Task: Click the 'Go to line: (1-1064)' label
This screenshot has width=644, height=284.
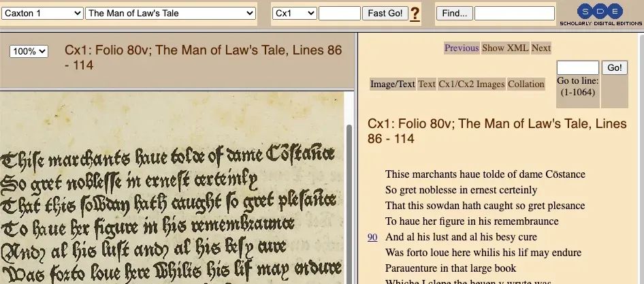Action: 577,86
